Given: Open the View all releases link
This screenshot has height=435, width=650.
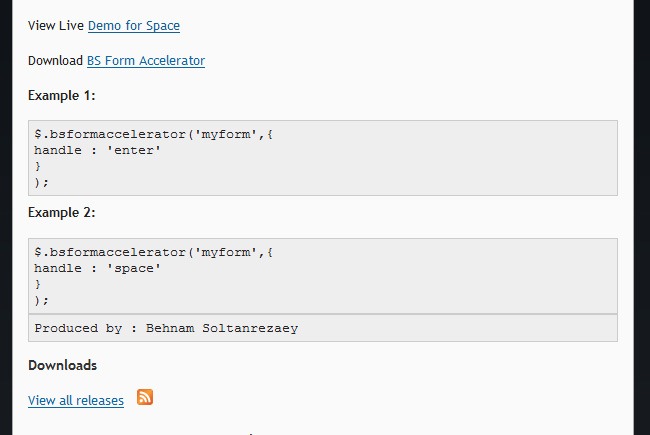Looking at the screenshot, I should (x=76, y=401).
